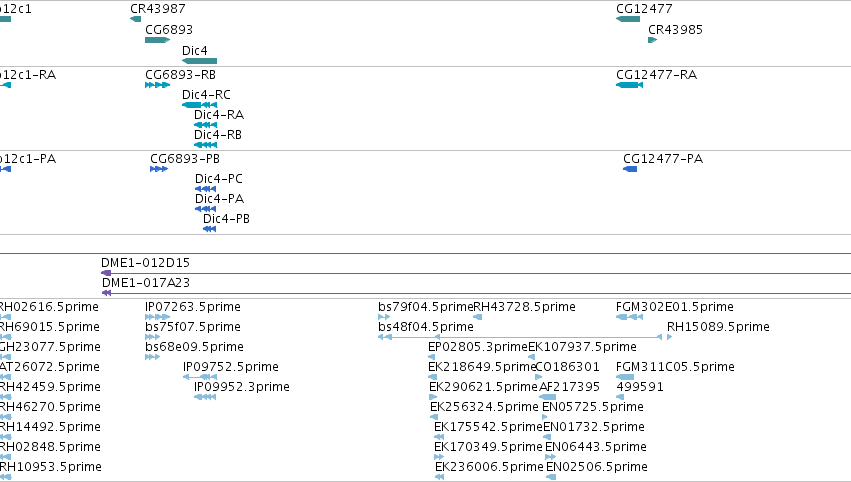
Task: Open the RH15089.5prime EST label
Action: point(718,327)
